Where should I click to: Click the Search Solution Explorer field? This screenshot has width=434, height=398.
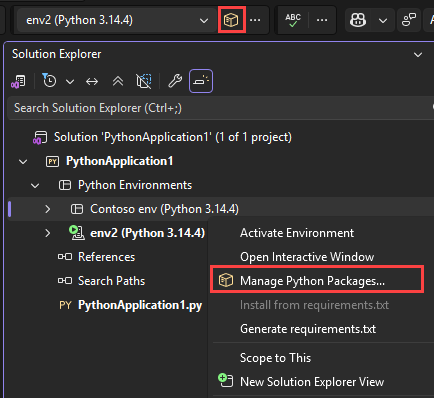click(x=220, y=108)
